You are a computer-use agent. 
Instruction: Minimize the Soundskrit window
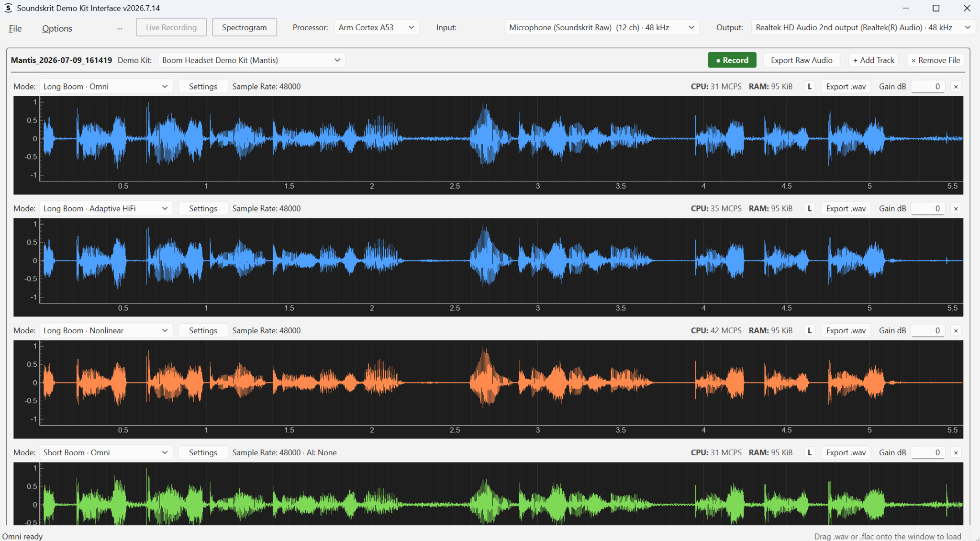coord(905,8)
